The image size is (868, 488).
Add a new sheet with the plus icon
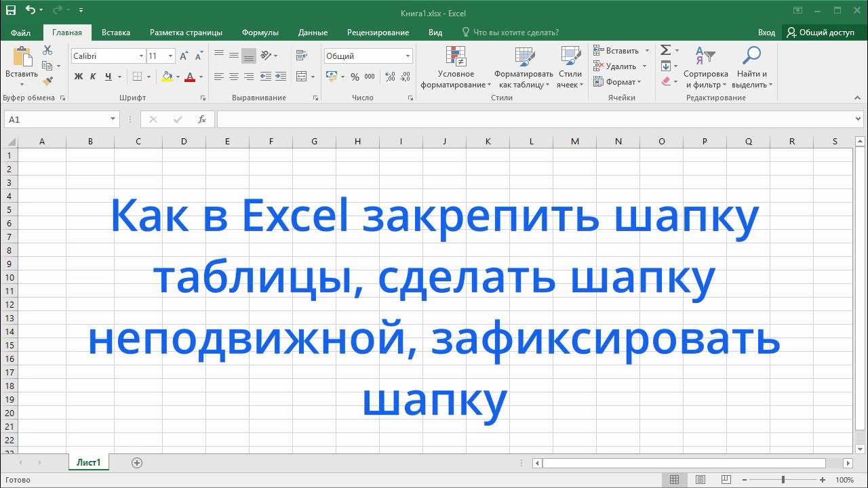(x=137, y=463)
